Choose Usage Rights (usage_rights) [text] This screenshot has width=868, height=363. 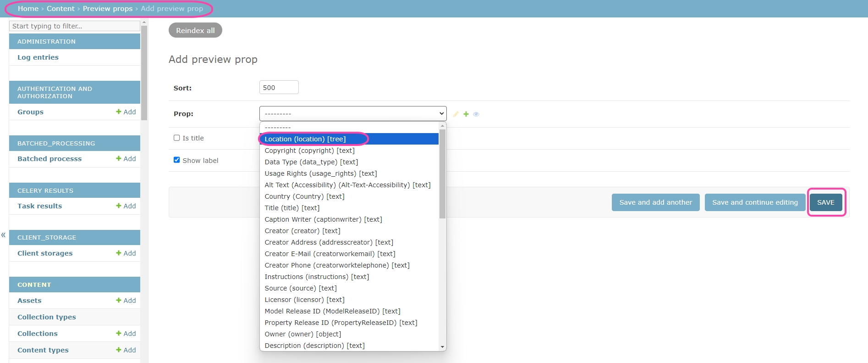349,173
